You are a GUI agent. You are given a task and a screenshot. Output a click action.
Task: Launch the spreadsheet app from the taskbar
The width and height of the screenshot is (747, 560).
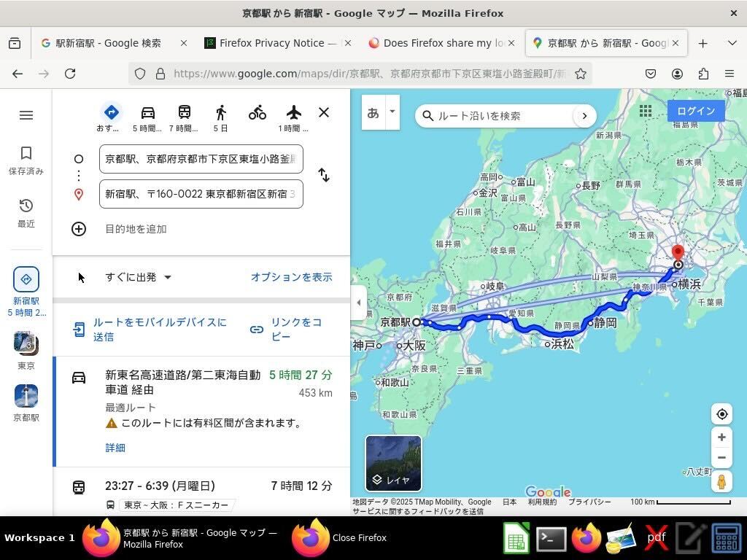pyautogui.click(x=516, y=539)
